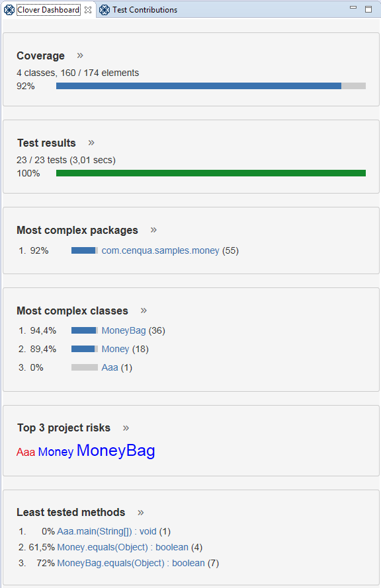This screenshot has width=381, height=588.
Task: Maximize the dashboard view panel
Action: (368, 9)
